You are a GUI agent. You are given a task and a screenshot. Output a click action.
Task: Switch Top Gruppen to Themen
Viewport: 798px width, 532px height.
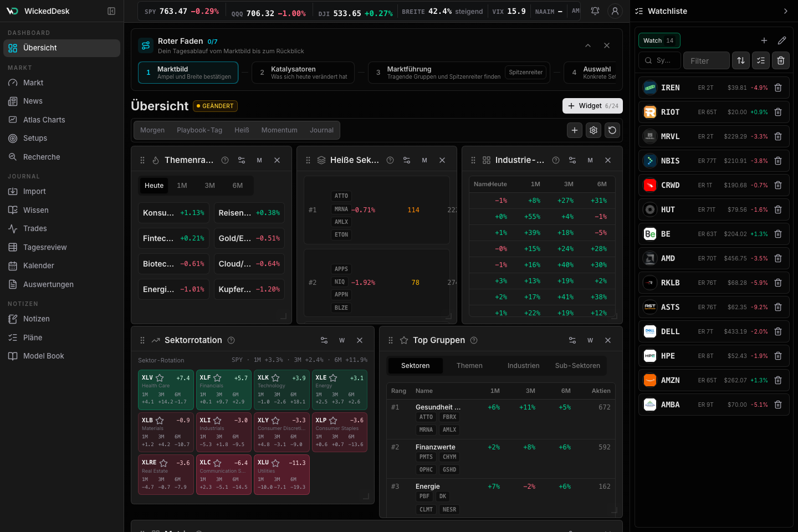coord(469,366)
